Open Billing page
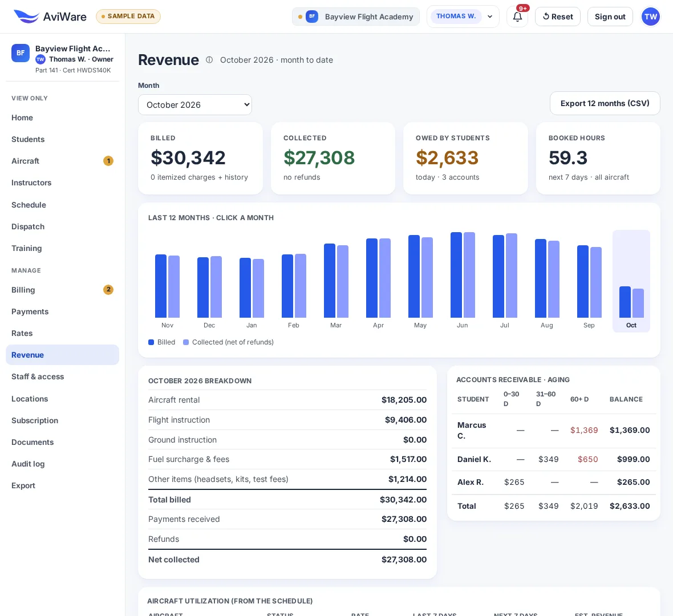 point(62,290)
